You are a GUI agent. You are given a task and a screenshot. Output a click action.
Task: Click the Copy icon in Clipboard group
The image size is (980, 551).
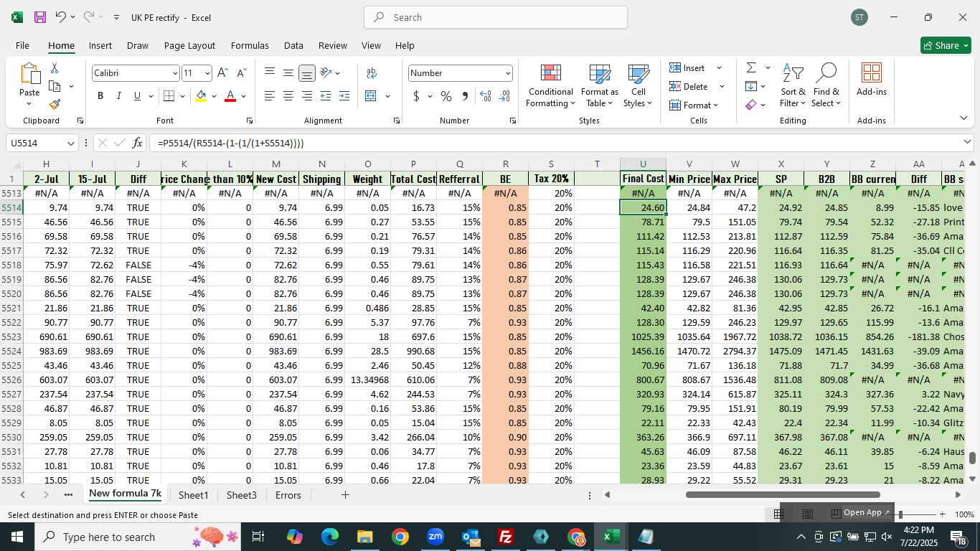(x=55, y=86)
